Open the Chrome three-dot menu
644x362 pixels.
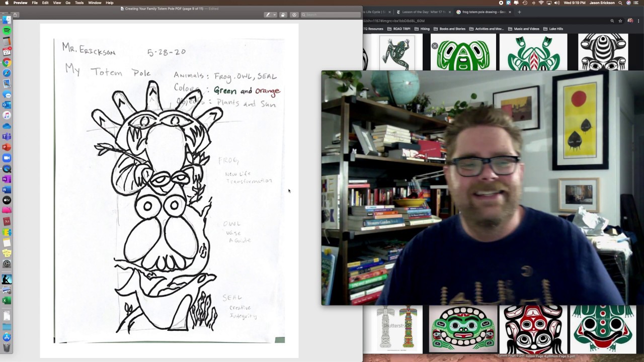click(638, 21)
